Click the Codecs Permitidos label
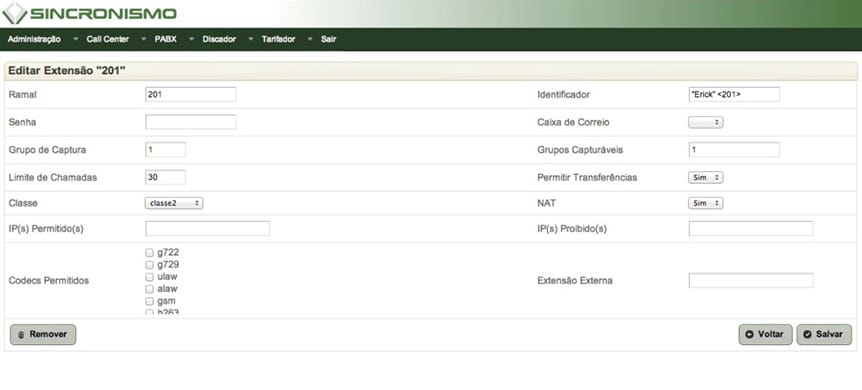This screenshot has height=390, width=862. point(48,281)
